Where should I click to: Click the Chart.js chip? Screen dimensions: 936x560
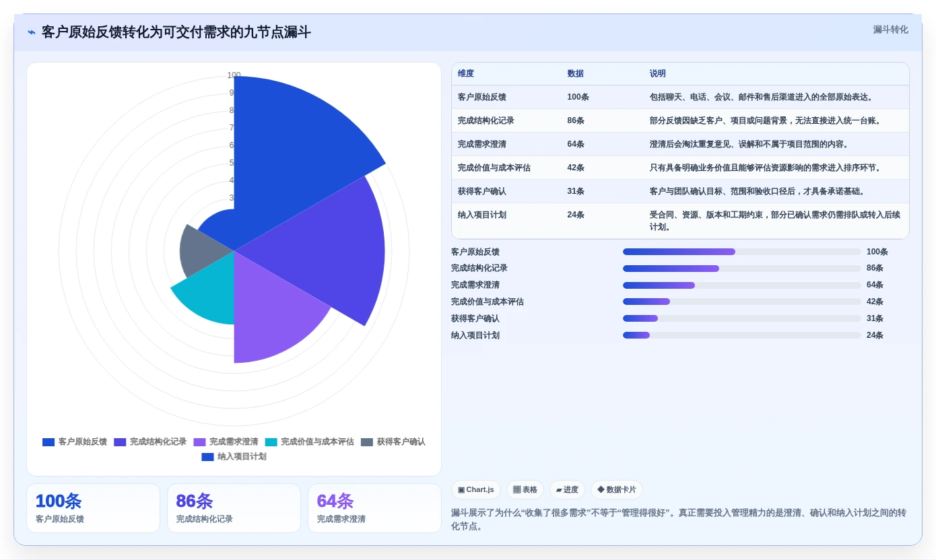point(476,490)
